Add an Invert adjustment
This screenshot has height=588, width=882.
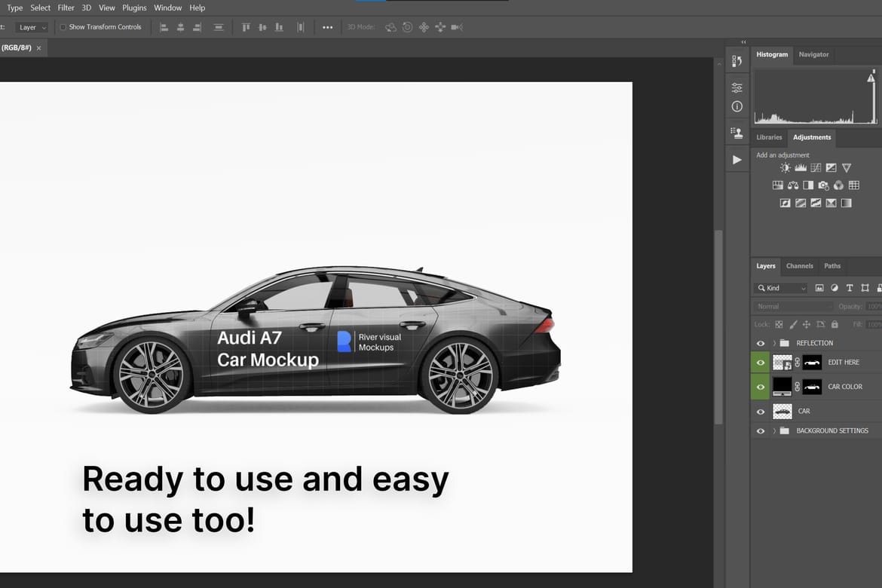786,203
